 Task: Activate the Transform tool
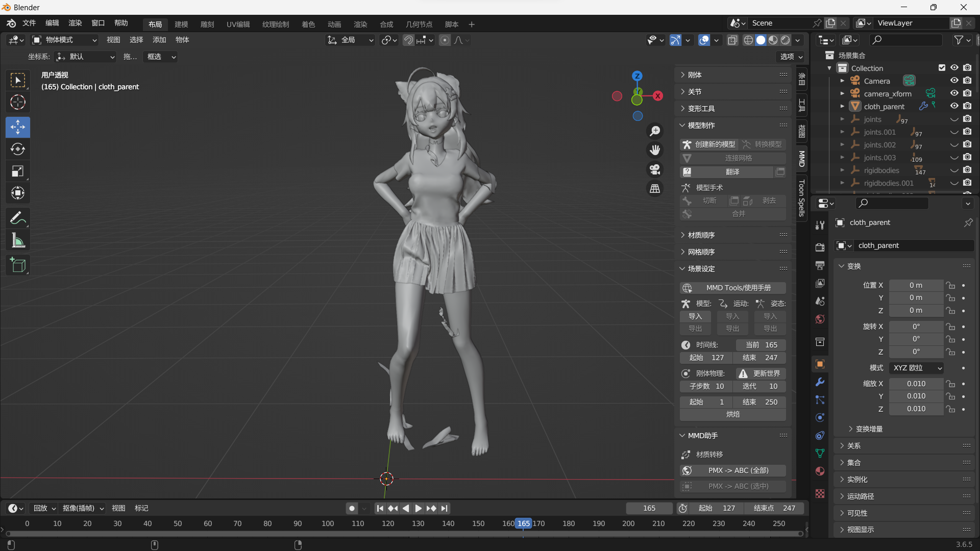[18, 193]
